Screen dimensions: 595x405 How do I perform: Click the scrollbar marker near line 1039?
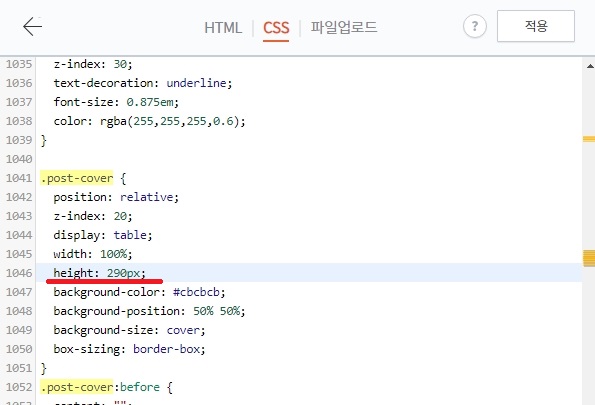[589, 139]
